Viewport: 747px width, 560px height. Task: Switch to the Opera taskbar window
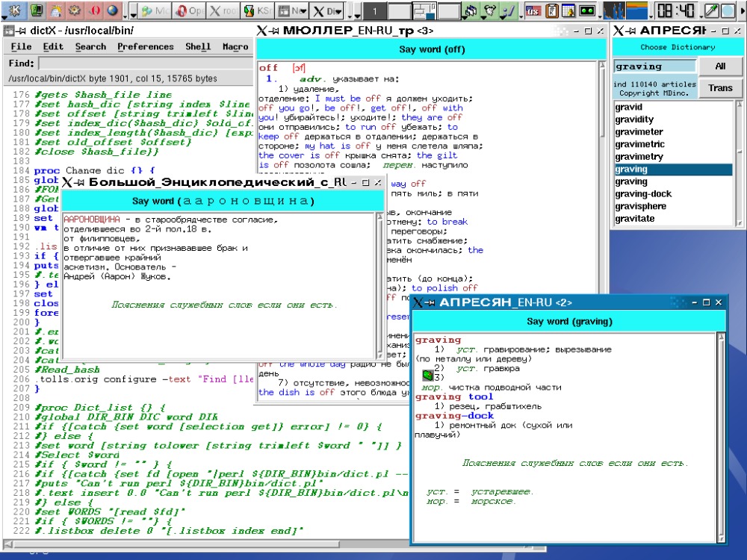(x=189, y=10)
